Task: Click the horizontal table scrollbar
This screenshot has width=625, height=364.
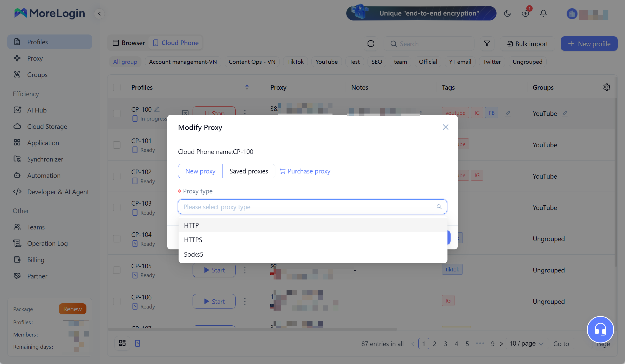Action: pyautogui.click(x=252, y=329)
